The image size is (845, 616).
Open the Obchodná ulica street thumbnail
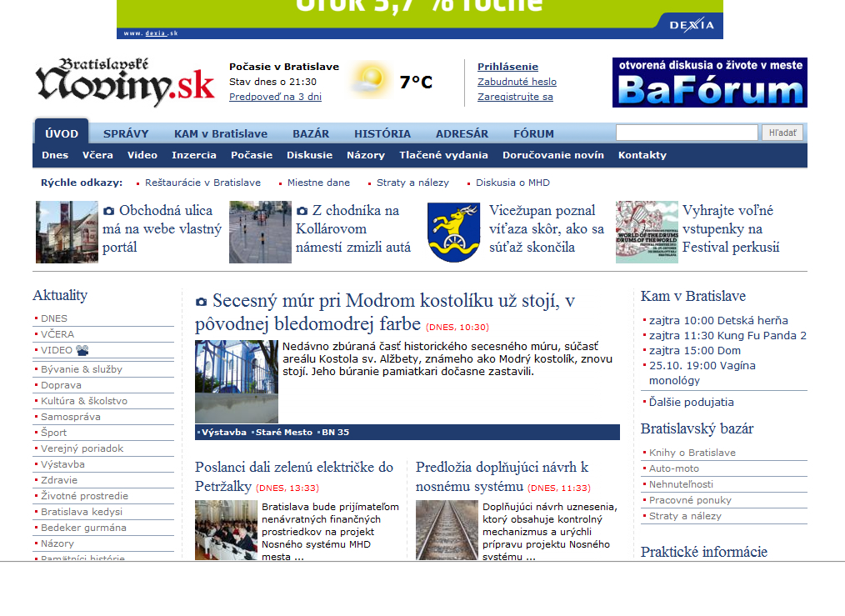(67, 233)
